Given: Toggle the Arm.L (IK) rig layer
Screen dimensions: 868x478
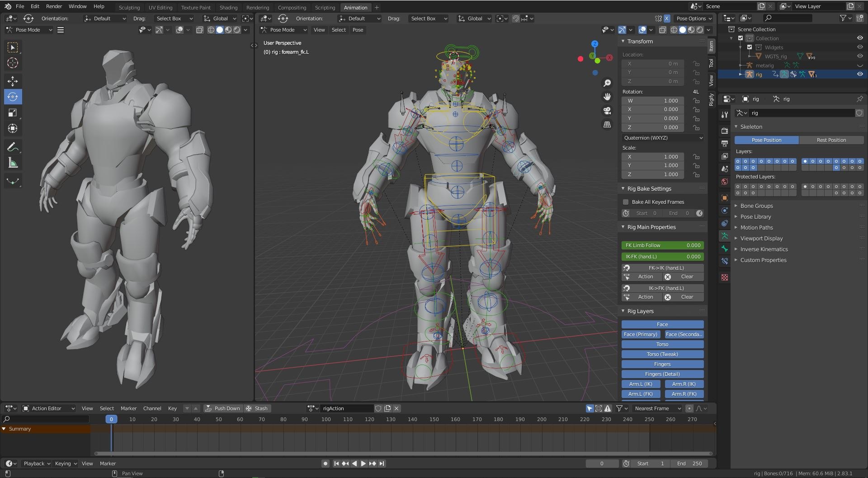Looking at the screenshot, I should [x=641, y=384].
